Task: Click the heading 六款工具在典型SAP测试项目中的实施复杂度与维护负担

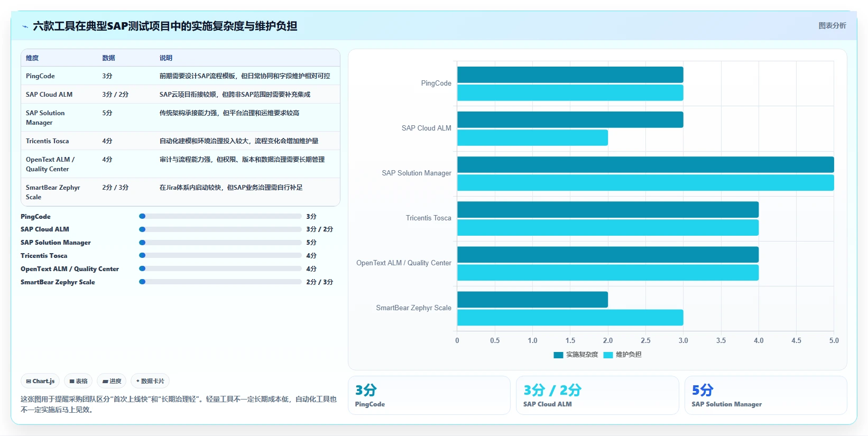Action: [x=165, y=26]
